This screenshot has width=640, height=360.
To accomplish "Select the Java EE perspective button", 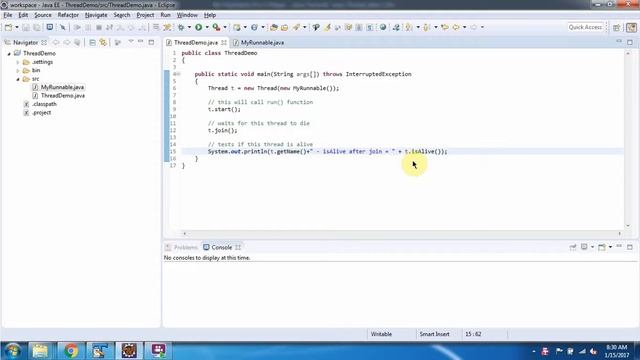I will tap(631, 27).
